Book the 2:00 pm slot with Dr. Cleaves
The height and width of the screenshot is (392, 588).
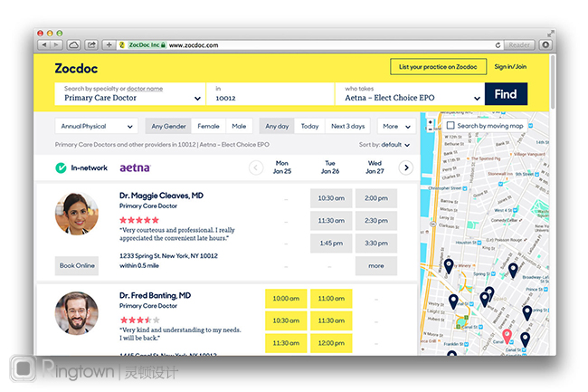tap(376, 198)
